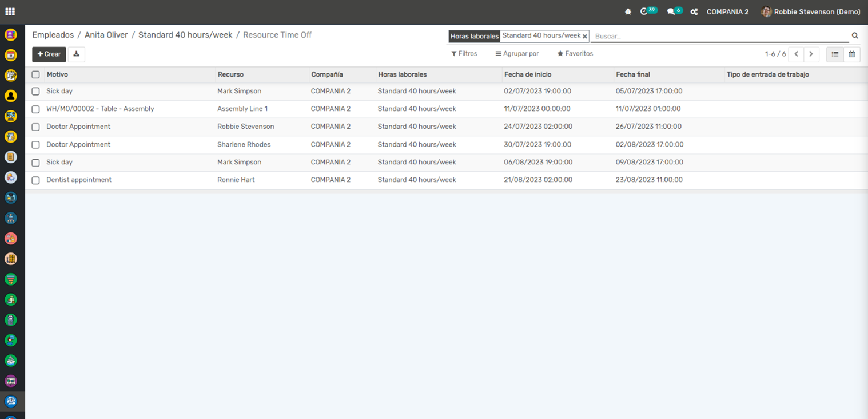The width and height of the screenshot is (868, 419).
Task: Open the activities clock icon with 39 badge
Action: [644, 11]
